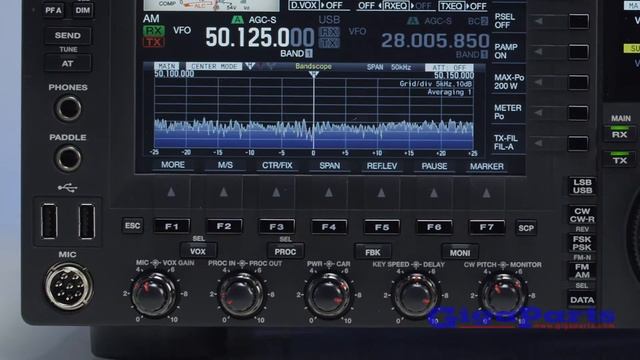This screenshot has height=360, width=640.
Task: Tap the left arrow beside METER Po
Action: tap(538, 113)
